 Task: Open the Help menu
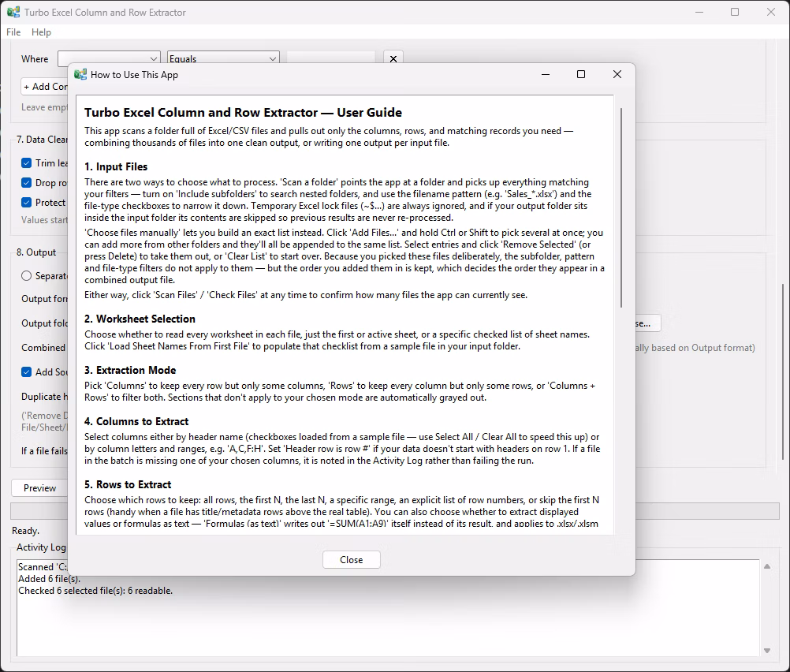coord(41,32)
